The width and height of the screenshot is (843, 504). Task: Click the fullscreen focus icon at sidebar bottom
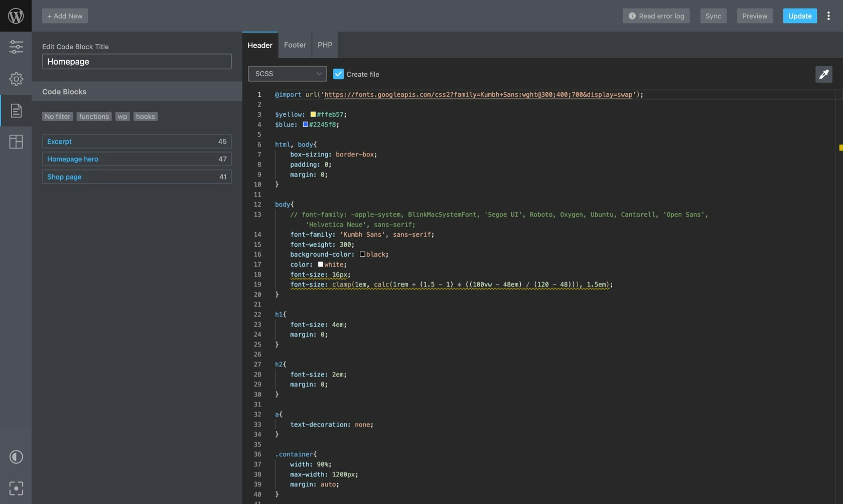(16, 488)
